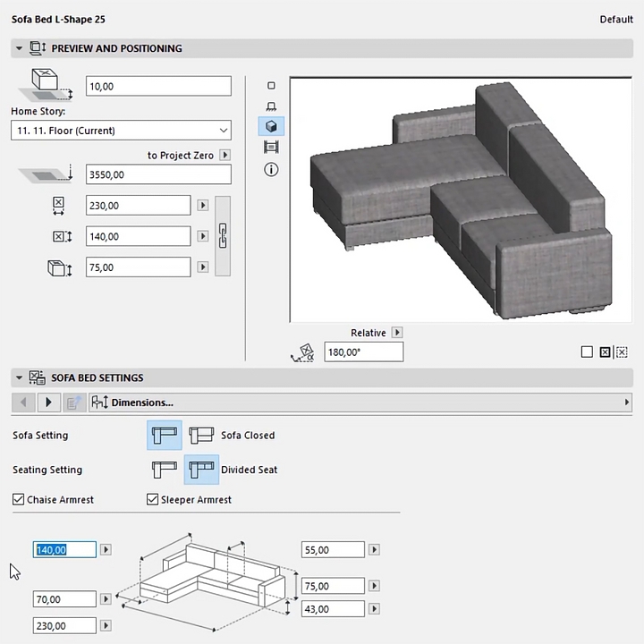Screen dimensions: 644x644
Task: Click the Default label at top right
Action: (x=616, y=20)
